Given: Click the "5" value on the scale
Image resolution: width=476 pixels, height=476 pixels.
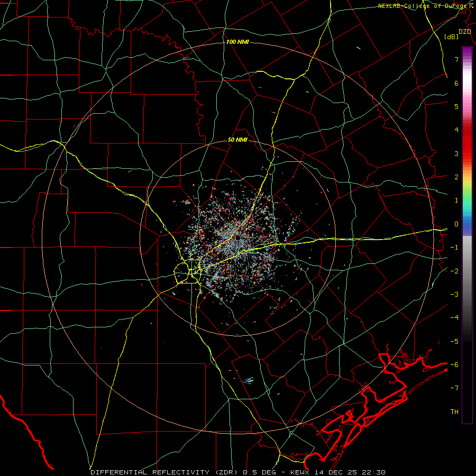Looking at the screenshot, I should [456, 106].
